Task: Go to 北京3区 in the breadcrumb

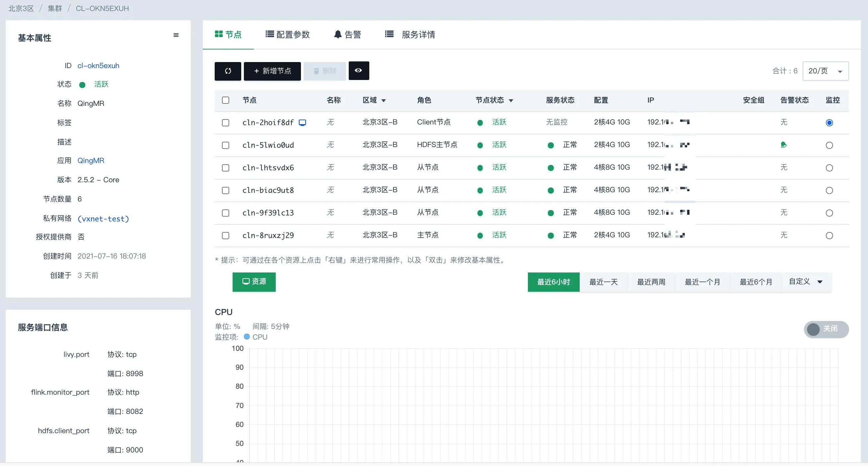Action: pyautogui.click(x=21, y=8)
